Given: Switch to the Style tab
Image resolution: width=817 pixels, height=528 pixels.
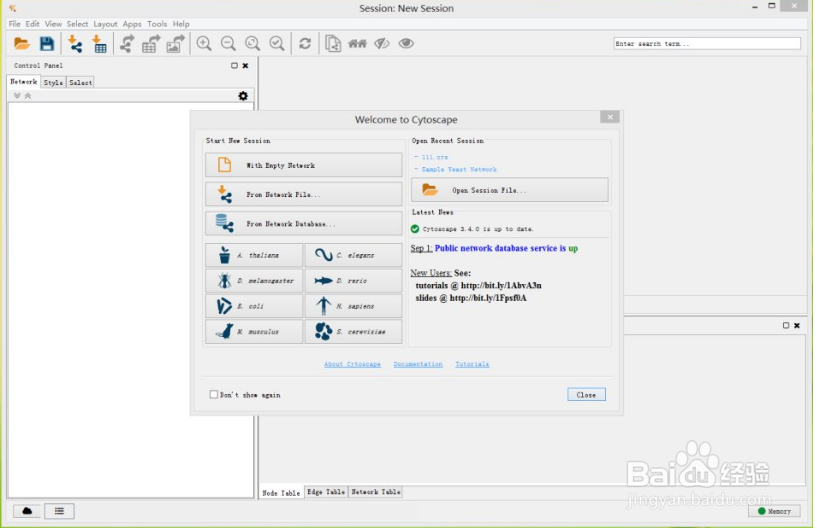Looking at the screenshot, I should point(53,82).
